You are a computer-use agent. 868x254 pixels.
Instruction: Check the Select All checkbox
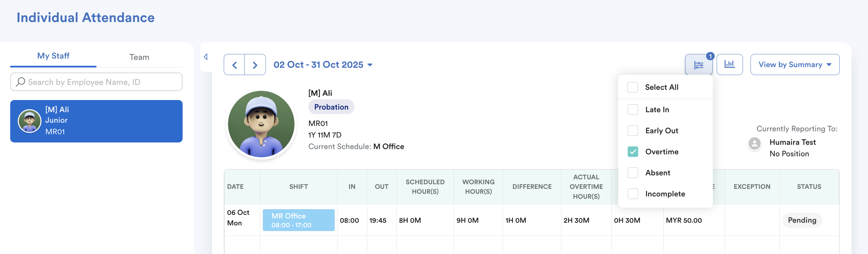[632, 87]
